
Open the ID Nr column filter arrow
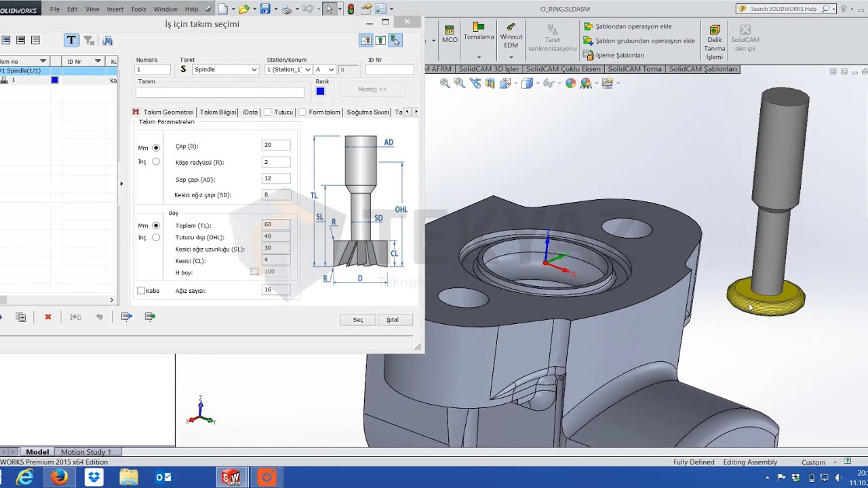tap(98, 61)
